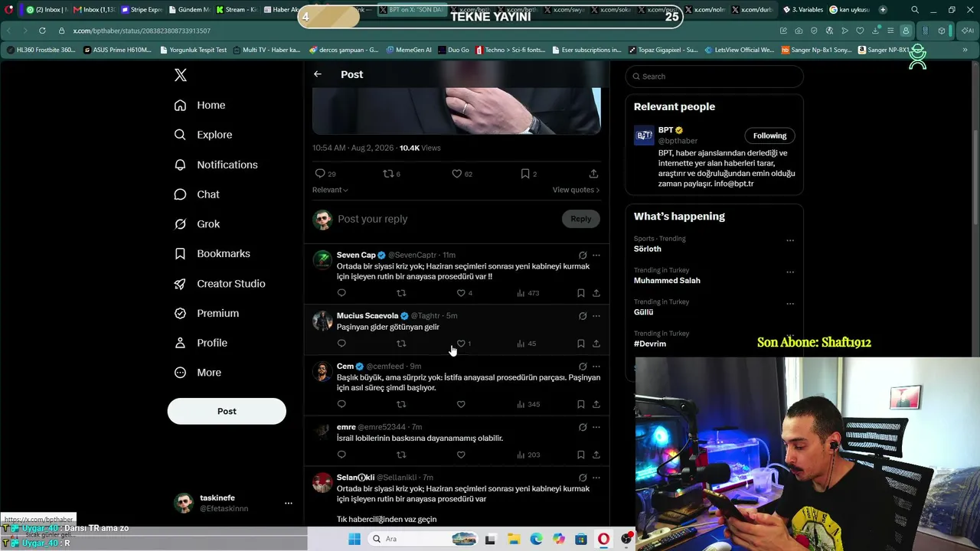Viewport: 980px width, 551px height.
Task: Open Explore from the sidebar
Action: [203, 135]
